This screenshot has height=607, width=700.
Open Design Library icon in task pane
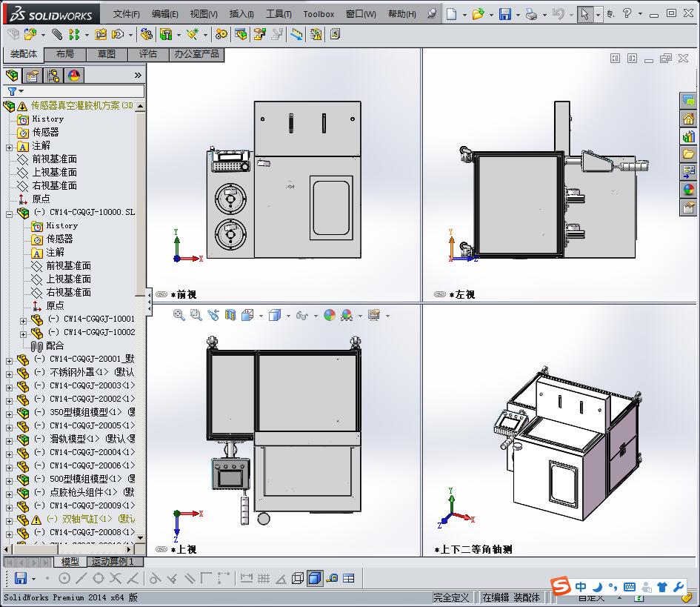pyautogui.click(x=688, y=136)
